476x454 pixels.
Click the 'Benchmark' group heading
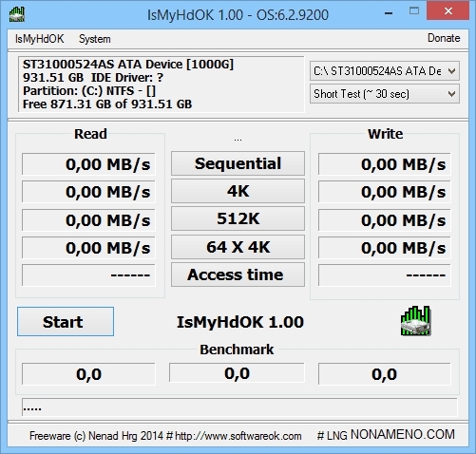coord(237,350)
